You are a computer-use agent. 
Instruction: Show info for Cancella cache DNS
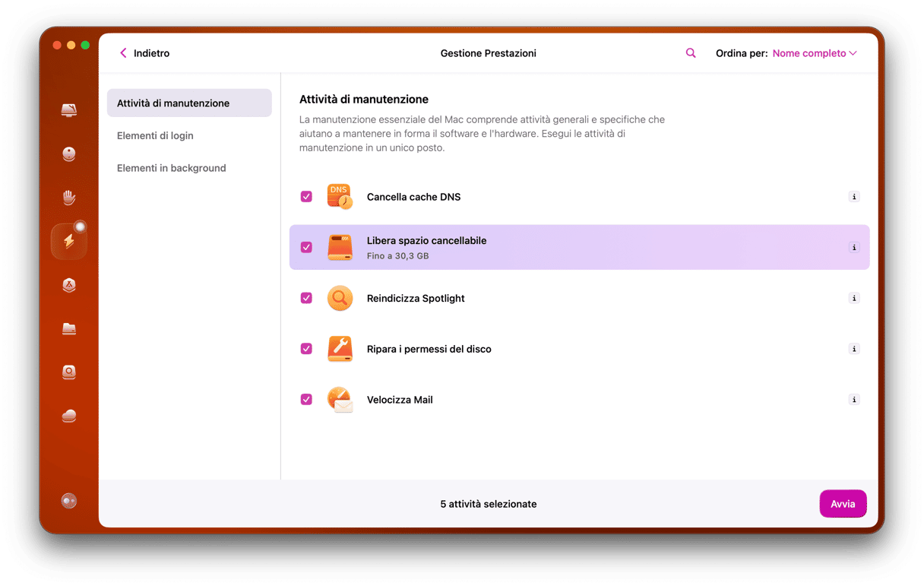point(854,197)
